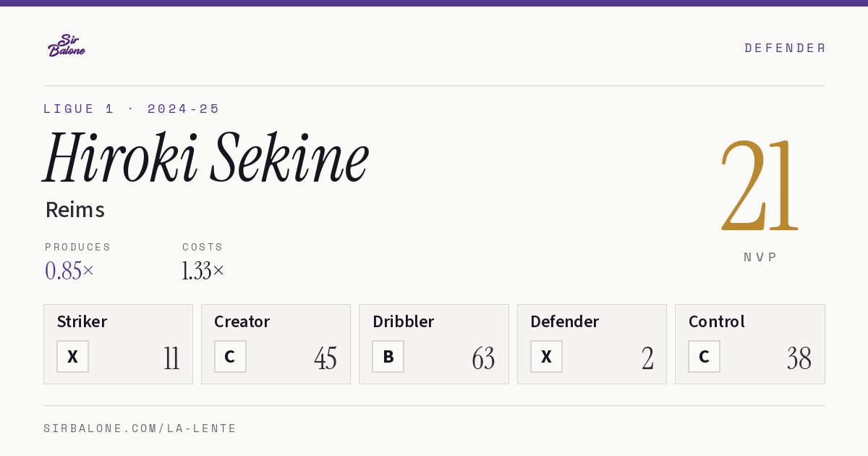Click the X grade badge in Defender card

pos(546,357)
